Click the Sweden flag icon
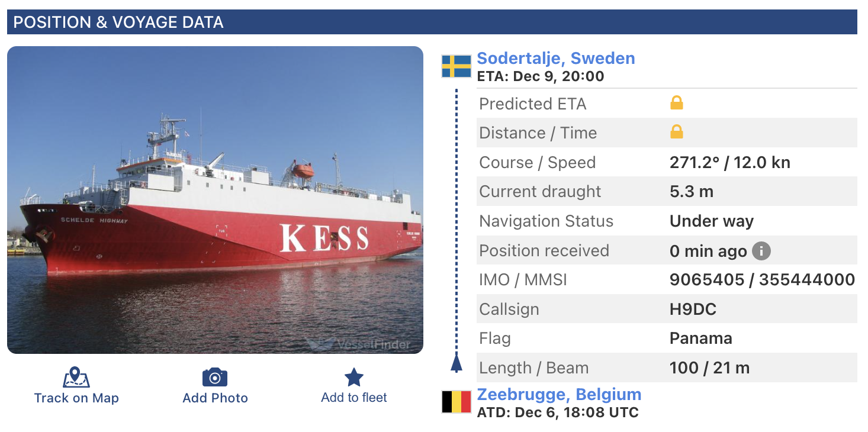868x432 pixels. pos(456,66)
